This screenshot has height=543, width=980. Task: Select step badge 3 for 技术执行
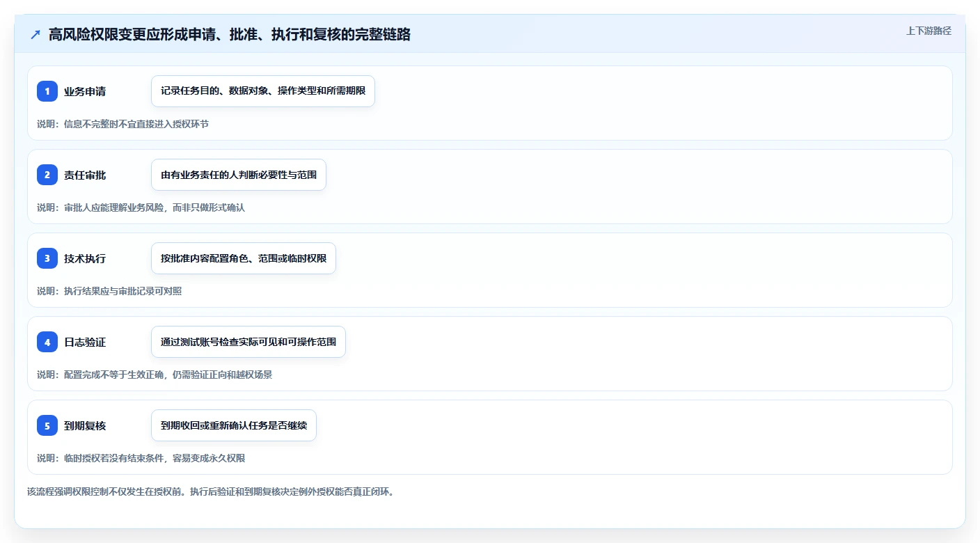click(47, 258)
